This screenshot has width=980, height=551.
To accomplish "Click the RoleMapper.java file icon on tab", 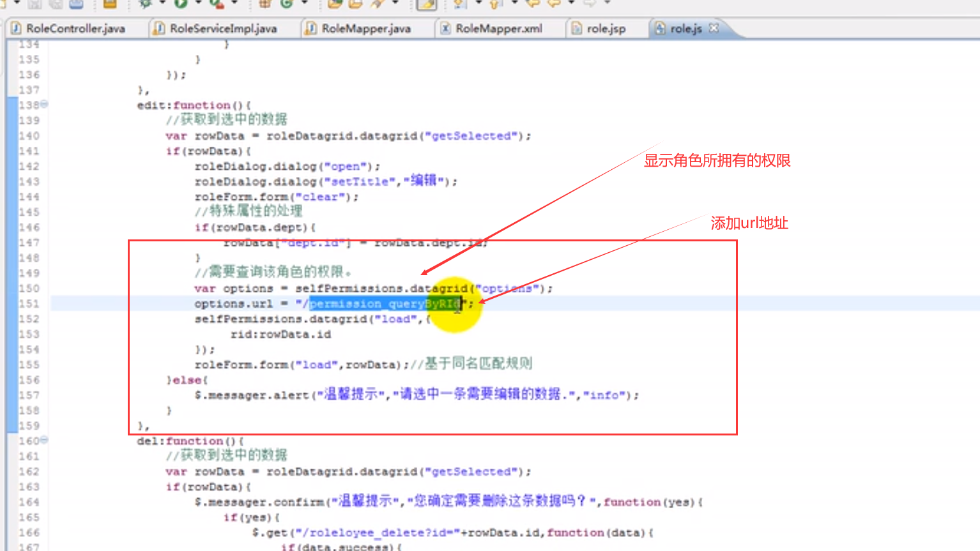I will pyautogui.click(x=310, y=28).
